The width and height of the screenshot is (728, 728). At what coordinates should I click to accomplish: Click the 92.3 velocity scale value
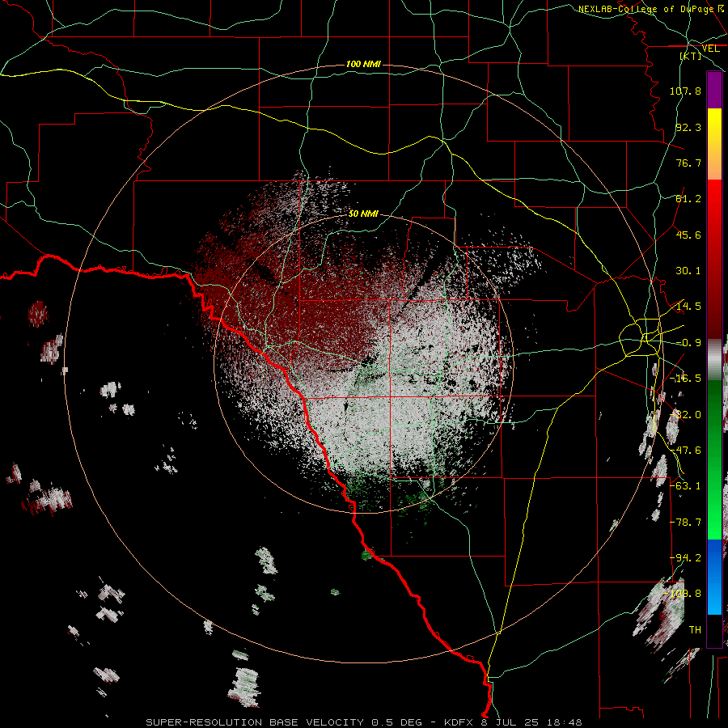[x=688, y=127]
